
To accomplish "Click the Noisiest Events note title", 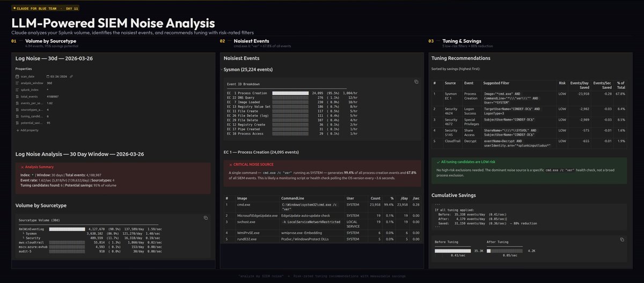I will tap(240, 58).
